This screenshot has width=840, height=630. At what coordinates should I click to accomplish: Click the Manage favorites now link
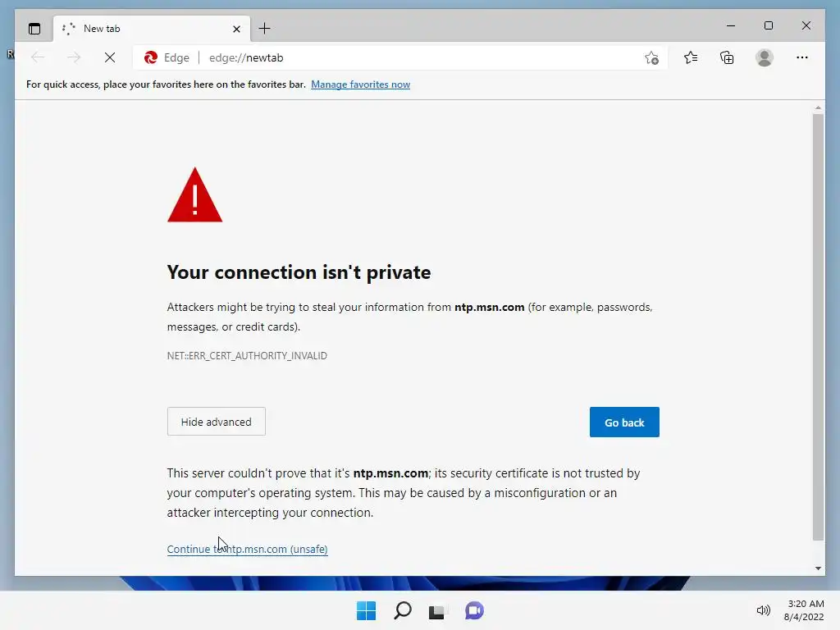pos(361,84)
